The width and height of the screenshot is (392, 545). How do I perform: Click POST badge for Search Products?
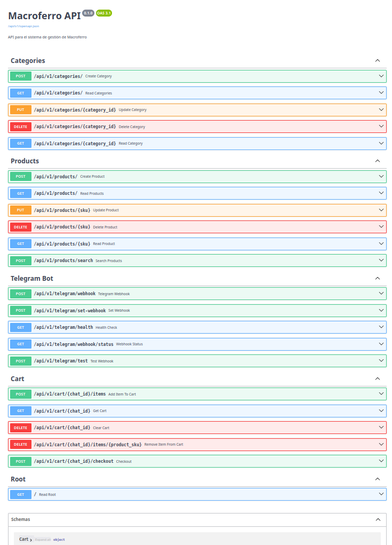pos(21,260)
